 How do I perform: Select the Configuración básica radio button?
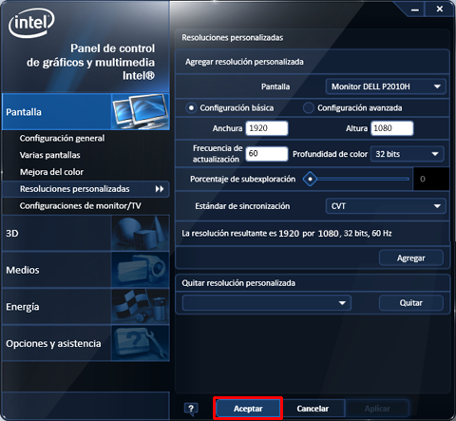click(191, 108)
